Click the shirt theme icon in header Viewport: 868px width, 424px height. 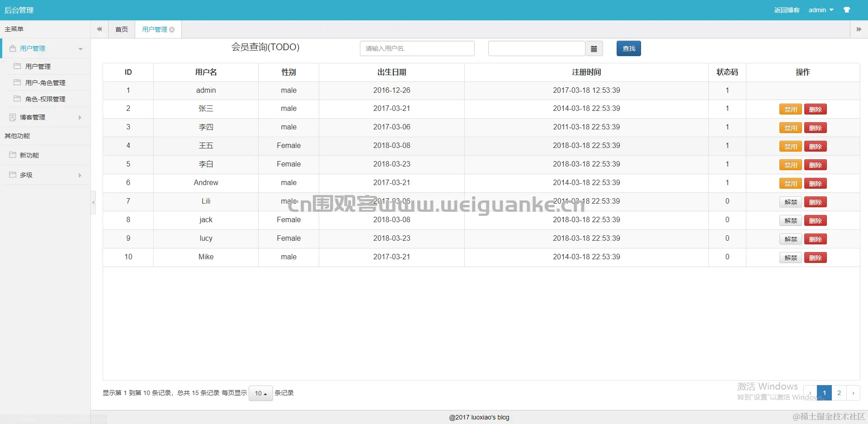click(x=847, y=10)
